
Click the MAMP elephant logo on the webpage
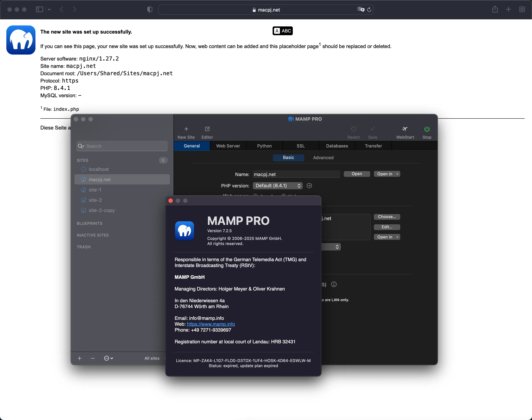[x=21, y=40]
